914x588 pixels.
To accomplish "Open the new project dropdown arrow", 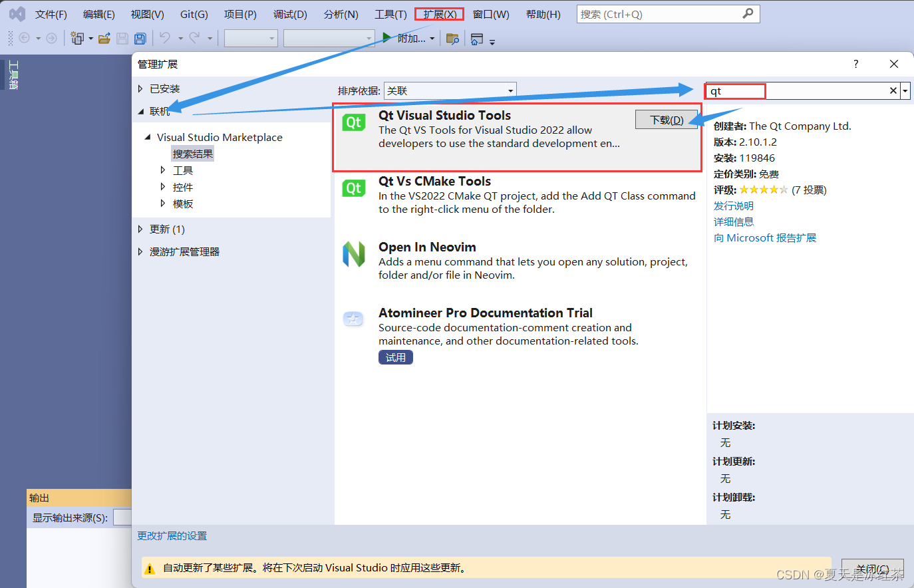I will click(90, 39).
